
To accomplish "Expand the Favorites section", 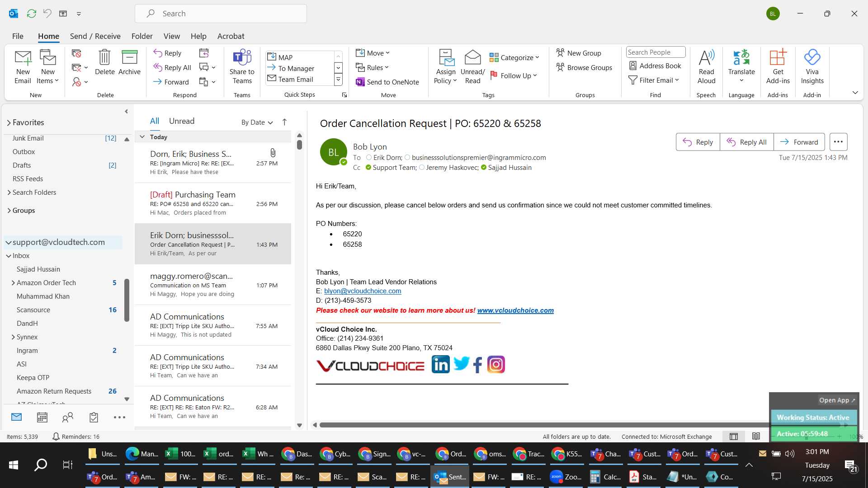I will 9,122.
